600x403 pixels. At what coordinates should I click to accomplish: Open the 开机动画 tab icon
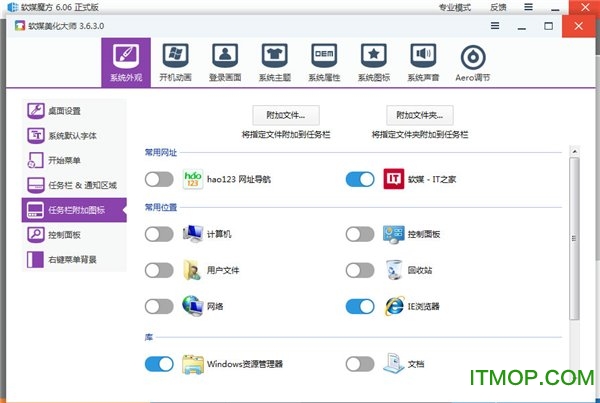[175, 56]
